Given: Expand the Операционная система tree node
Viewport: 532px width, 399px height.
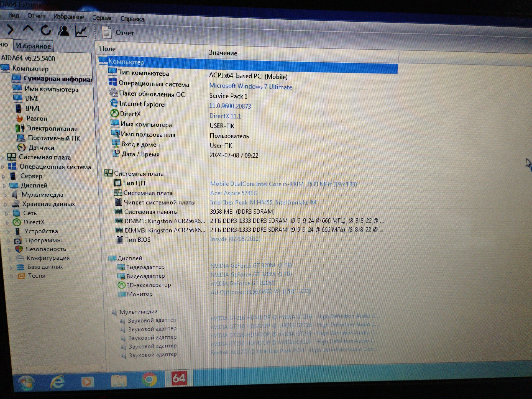Looking at the screenshot, I should click(x=3, y=167).
